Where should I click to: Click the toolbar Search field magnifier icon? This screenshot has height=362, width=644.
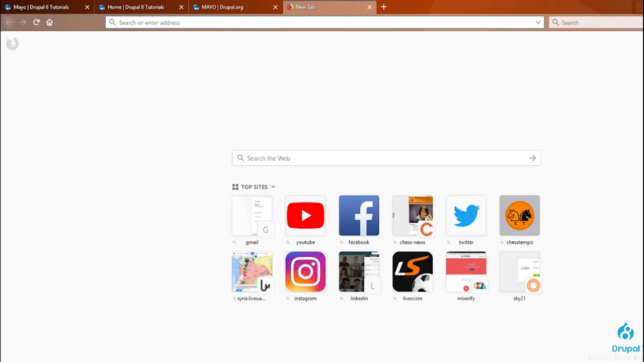click(x=555, y=23)
